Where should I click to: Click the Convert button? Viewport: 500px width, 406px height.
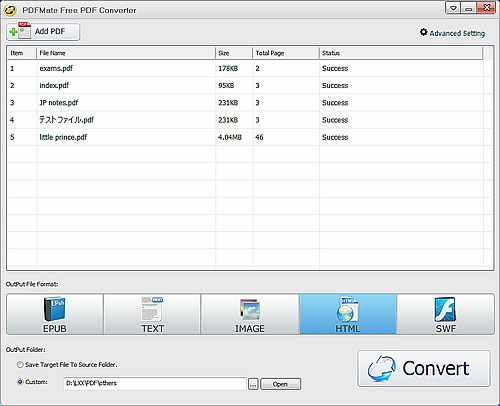[424, 368]
